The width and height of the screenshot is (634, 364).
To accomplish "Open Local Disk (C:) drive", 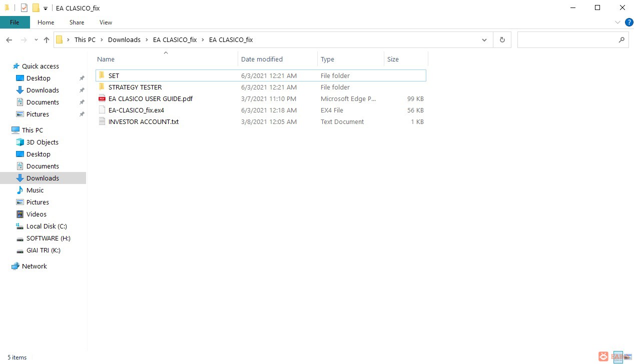I will (47, 226).
